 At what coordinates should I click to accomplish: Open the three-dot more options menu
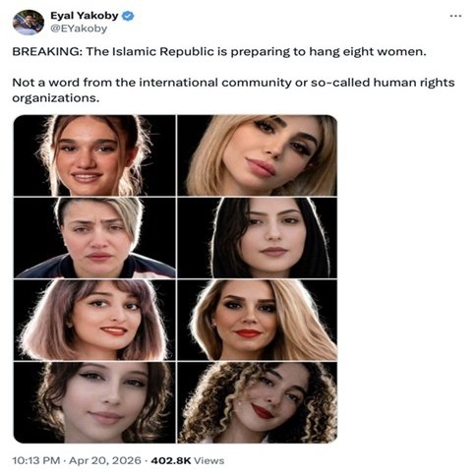[455, 16]
